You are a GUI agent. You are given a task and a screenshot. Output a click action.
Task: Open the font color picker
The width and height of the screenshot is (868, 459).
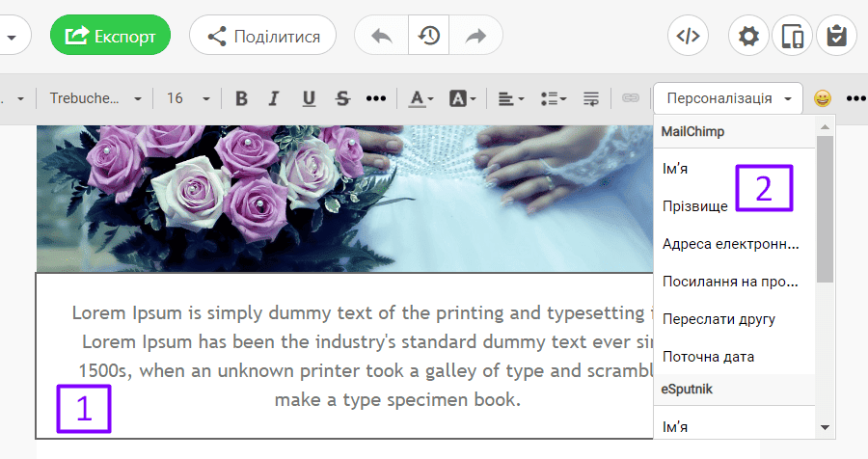pos(420,98)
